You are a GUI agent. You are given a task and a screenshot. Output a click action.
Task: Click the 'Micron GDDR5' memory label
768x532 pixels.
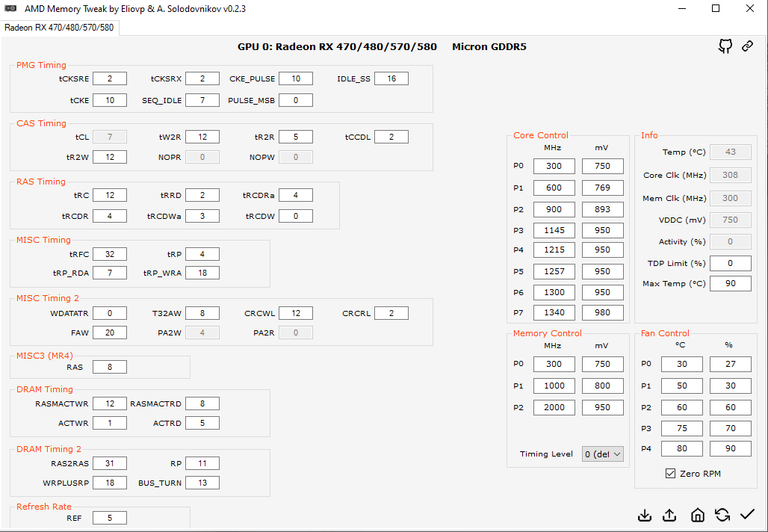(489, 47)
